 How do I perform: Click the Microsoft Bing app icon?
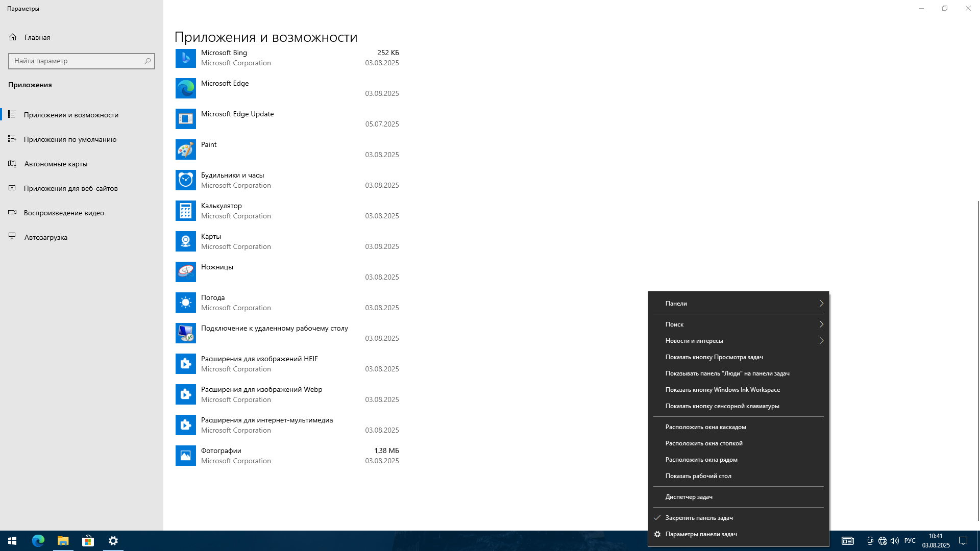pos(186,58)
